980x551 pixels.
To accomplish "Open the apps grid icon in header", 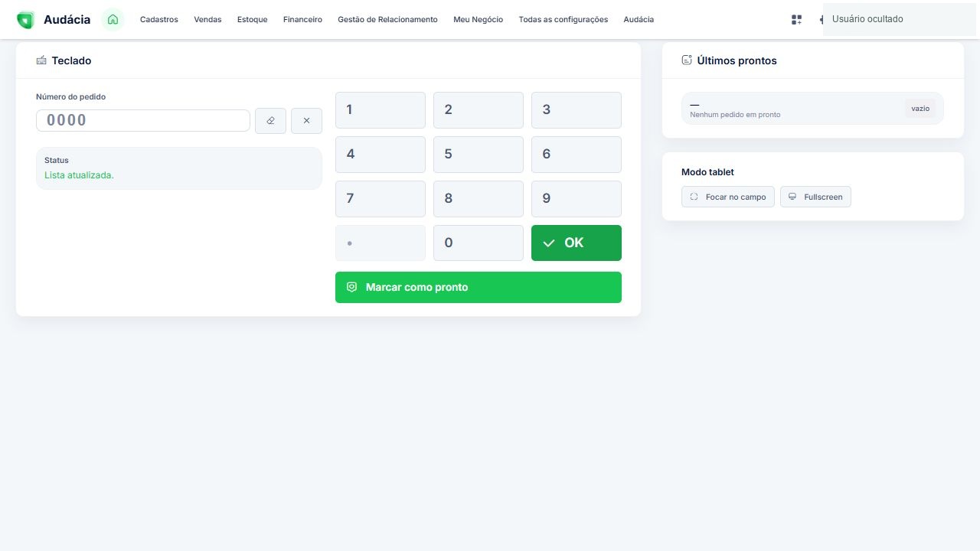I will click(796, 20).
